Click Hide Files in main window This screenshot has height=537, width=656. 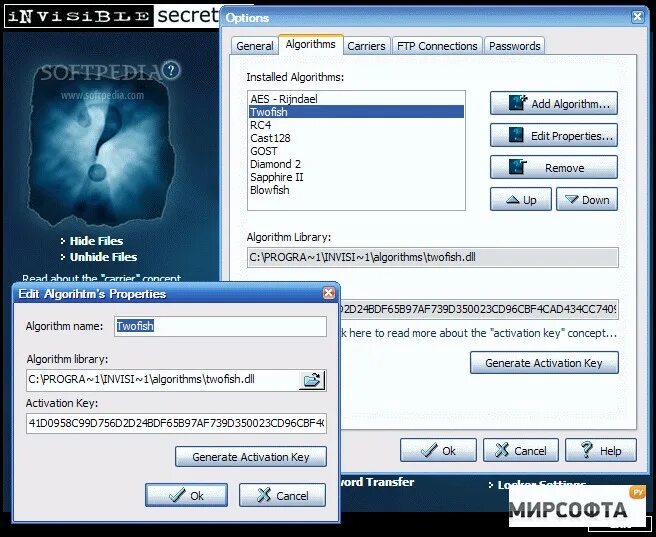(x=96, y=241)
